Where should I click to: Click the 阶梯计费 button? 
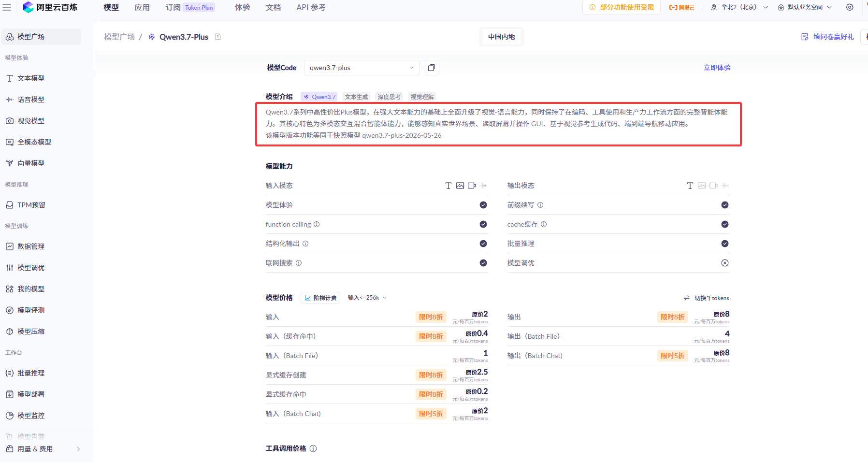point(320,298)
